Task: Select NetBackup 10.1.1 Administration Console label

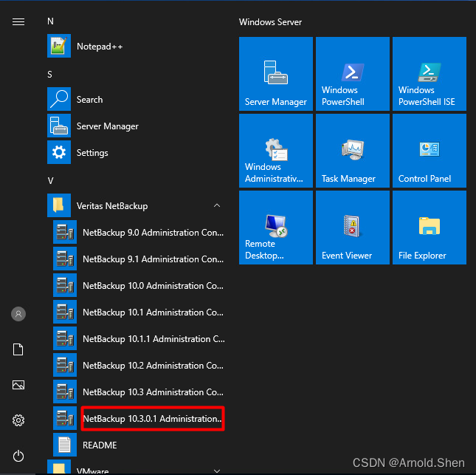Action: tap(154, 339)
